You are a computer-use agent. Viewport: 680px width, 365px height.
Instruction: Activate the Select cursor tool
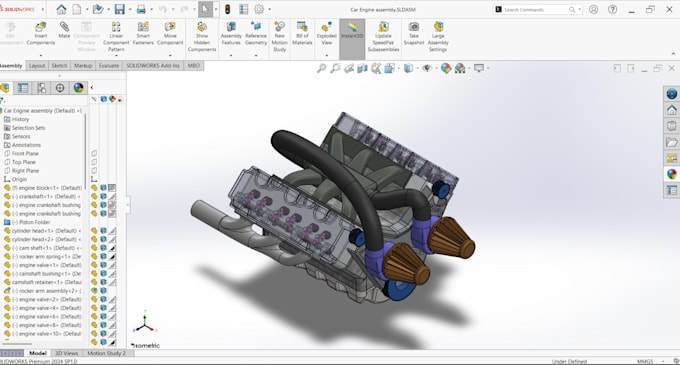205,9
